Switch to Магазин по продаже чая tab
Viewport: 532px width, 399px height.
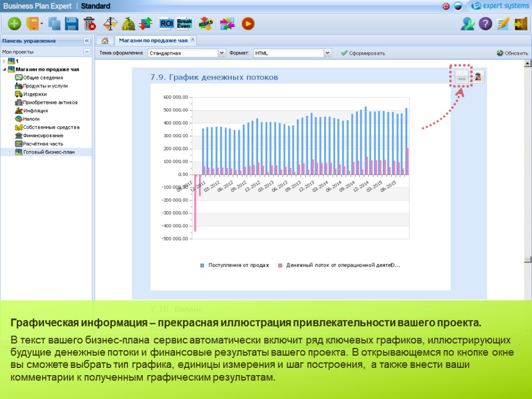pos(153,41)
